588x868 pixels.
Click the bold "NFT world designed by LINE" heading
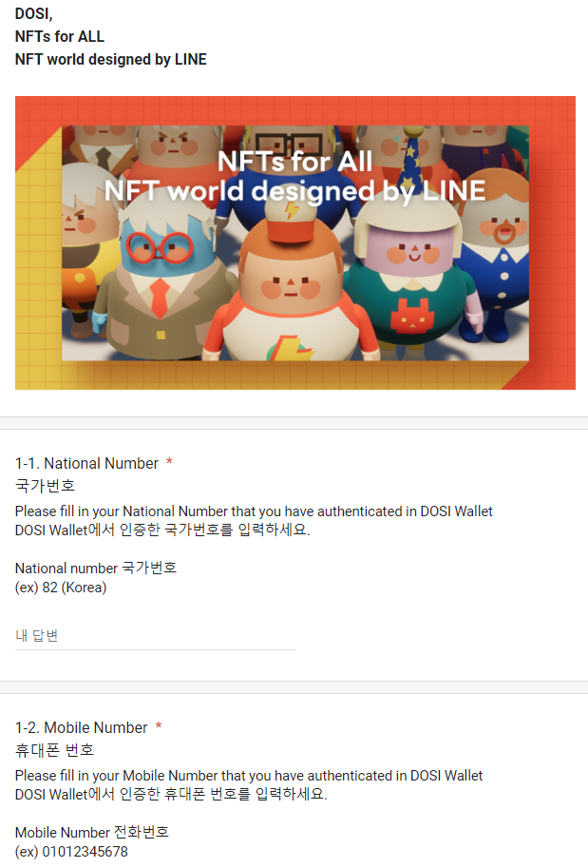coord(110,59)
